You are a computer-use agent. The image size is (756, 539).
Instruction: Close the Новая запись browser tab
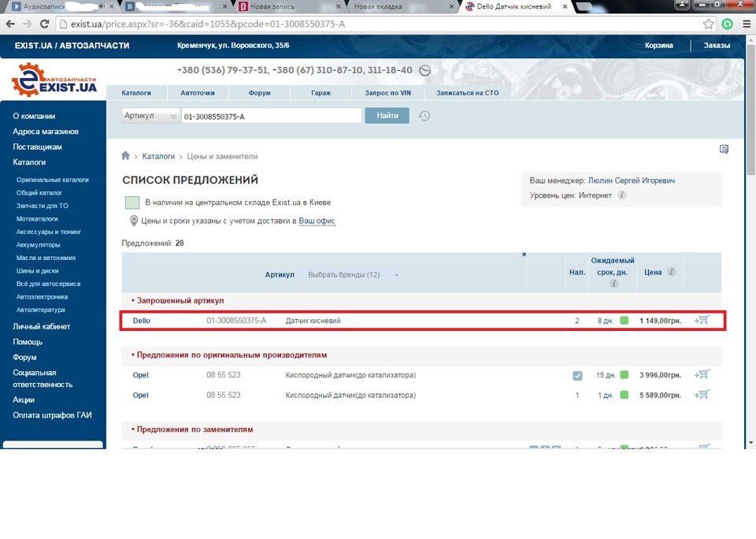click(338, 7)
